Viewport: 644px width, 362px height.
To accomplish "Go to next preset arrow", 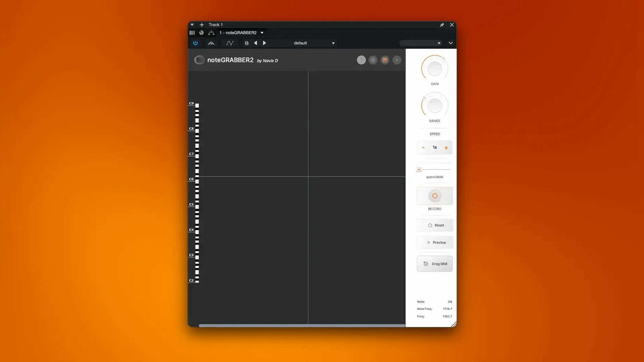I will (x=264, y=43).
